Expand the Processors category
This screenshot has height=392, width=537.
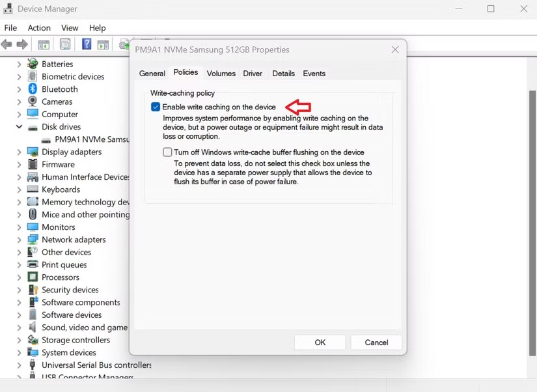point(19,277)
